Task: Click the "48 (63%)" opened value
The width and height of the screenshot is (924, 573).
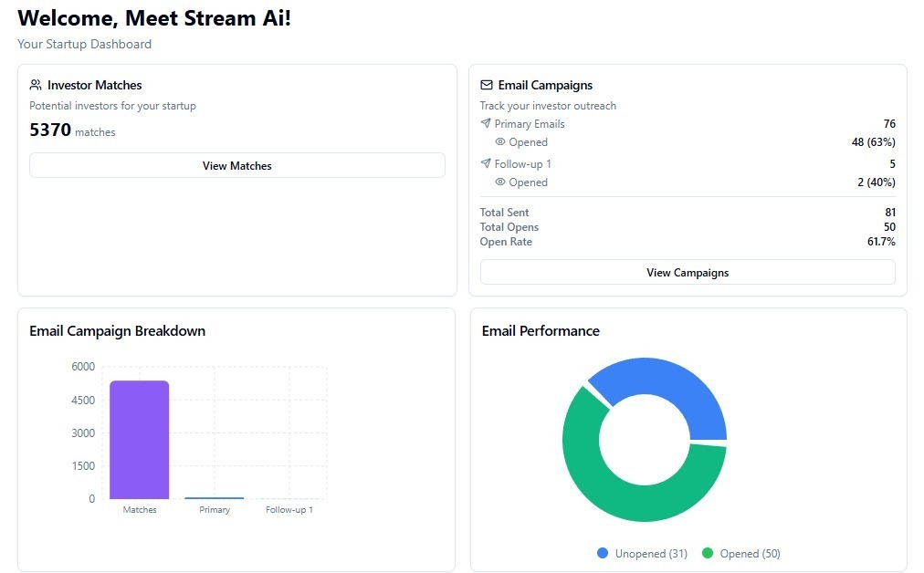Action: (873, 142)
